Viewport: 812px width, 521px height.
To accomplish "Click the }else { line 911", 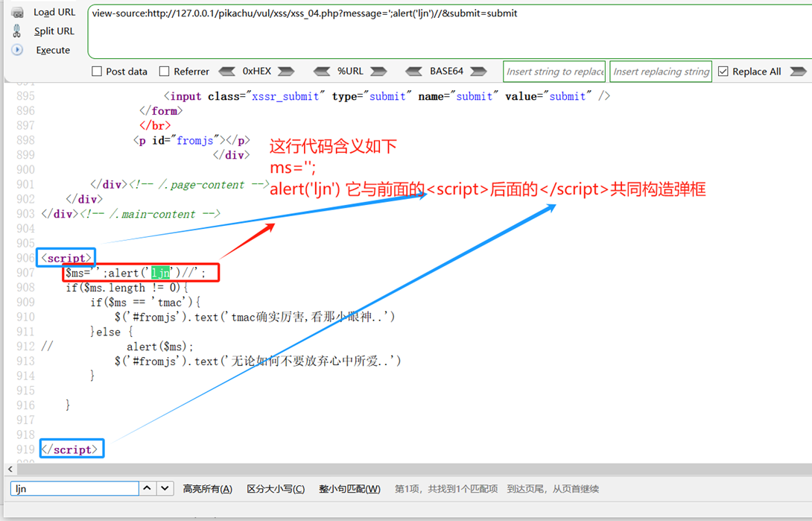I will pyautogui.click(x=112, y=332).
